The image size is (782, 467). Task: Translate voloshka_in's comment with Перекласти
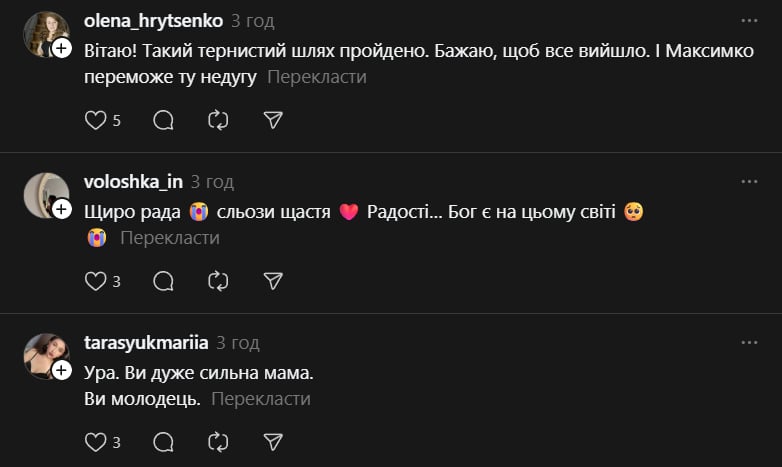[x=169, y=238]
